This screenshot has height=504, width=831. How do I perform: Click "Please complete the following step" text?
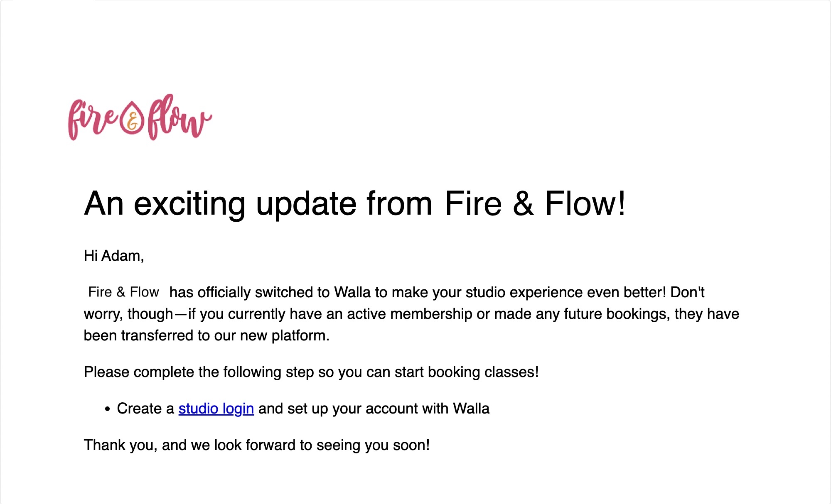coord(199,372)
